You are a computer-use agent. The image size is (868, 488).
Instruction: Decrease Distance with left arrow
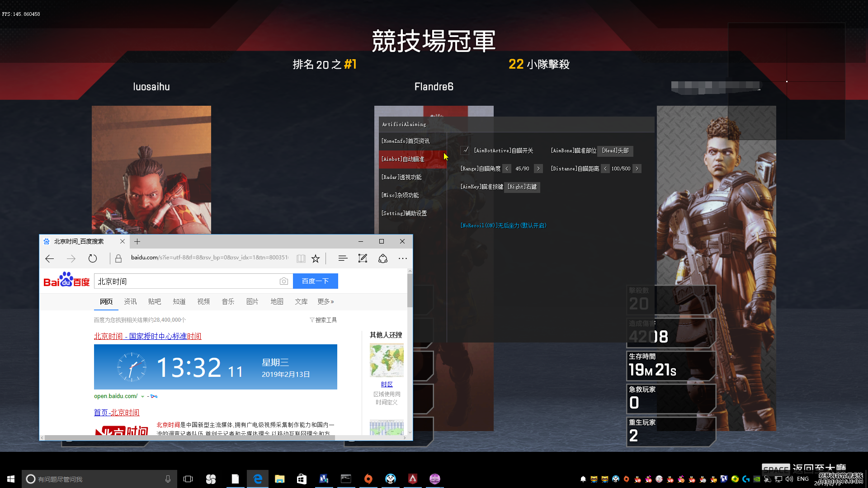click(x=605, y=169)
